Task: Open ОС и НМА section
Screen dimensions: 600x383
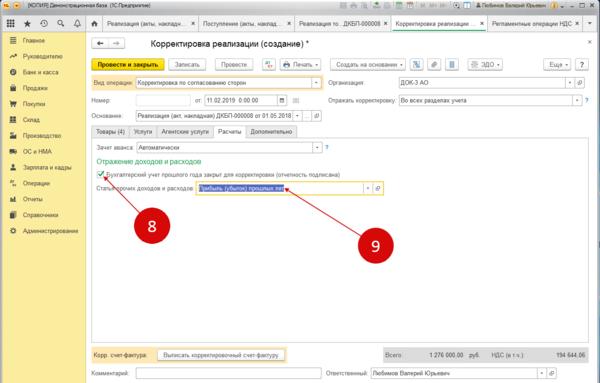Action: 37,152
